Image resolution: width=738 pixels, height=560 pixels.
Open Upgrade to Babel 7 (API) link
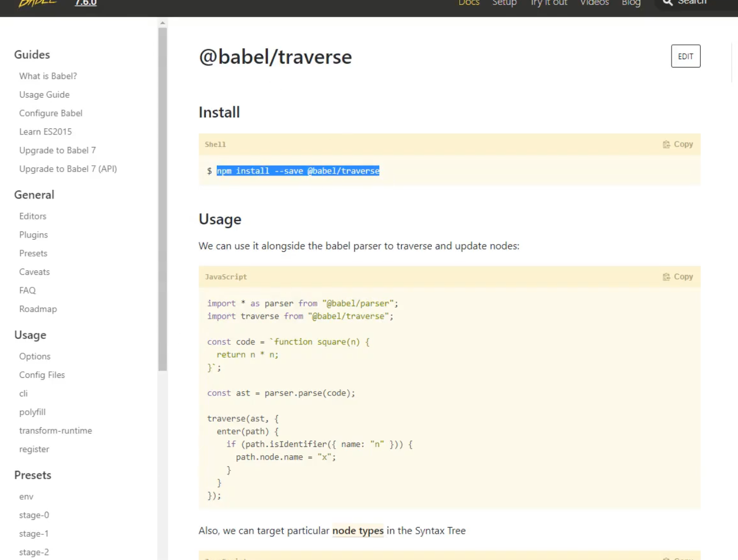coord(68,169)
